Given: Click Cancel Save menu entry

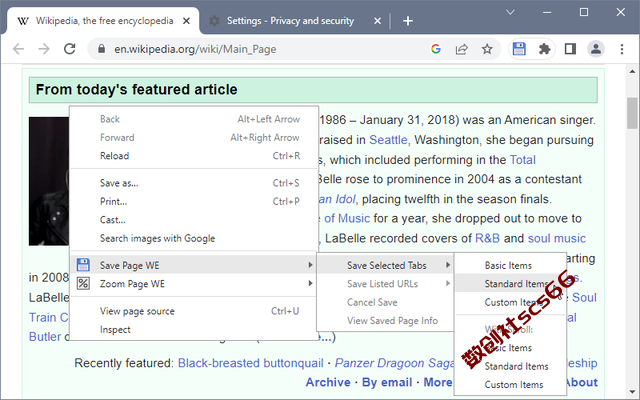Looking at the screenshot, I should click(x=385, y=302).
